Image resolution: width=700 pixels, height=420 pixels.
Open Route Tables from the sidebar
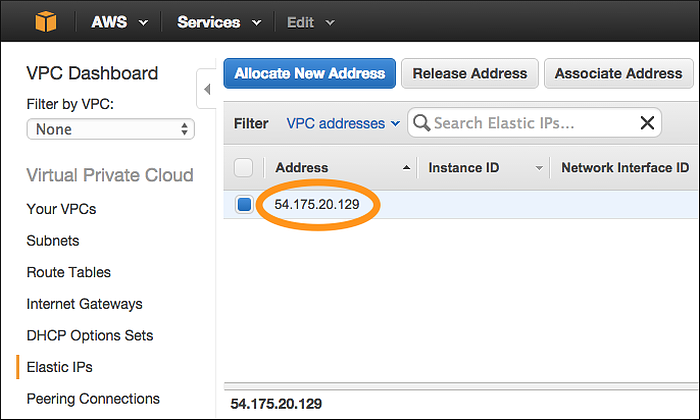[69, 272]
